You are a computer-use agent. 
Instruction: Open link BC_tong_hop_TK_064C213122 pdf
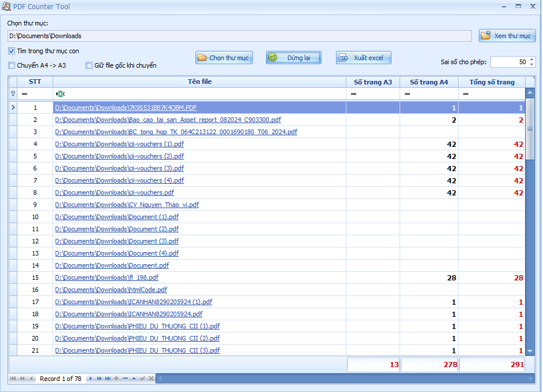point(176,132)
